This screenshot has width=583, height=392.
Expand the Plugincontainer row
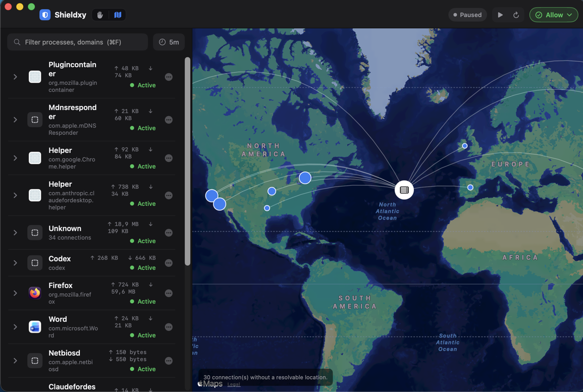point(15,77)
